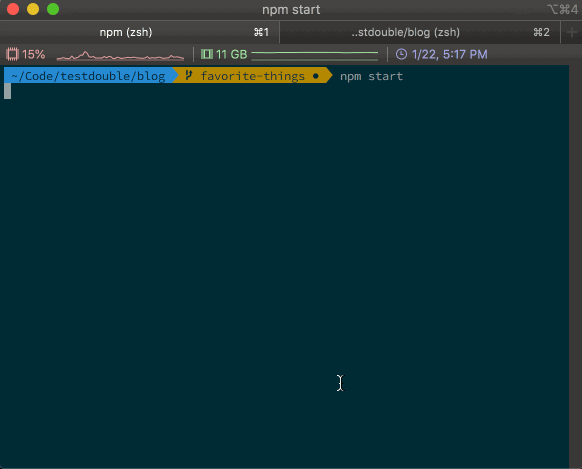Click the memory icon in the status bar
582x469 pixels.
tap(207, 54)
